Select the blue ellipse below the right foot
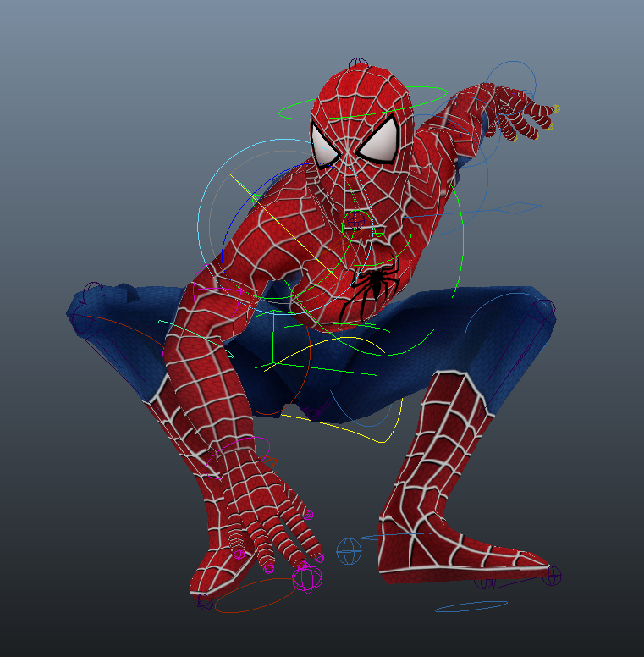 pyautogui.click(x=471, y=606)
